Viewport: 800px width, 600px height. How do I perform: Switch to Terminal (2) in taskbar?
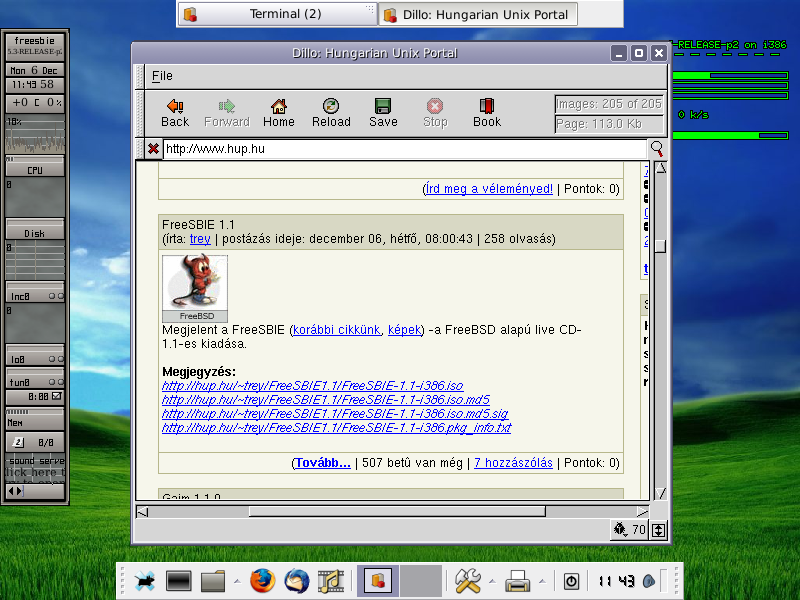[x=278, y=14]
